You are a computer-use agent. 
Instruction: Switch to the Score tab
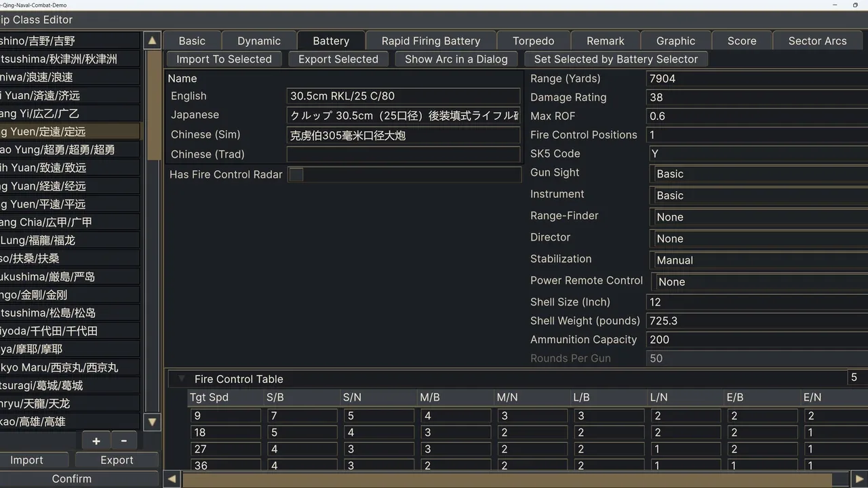point(742,41)
